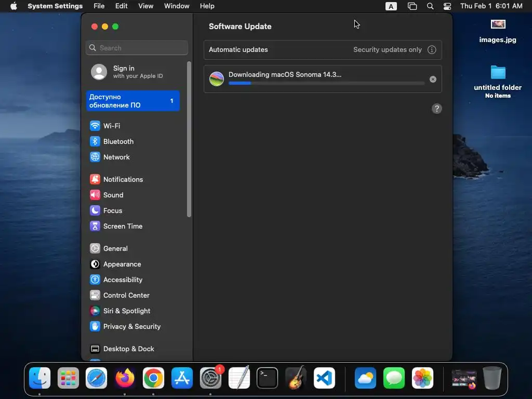
Task: Show Automatic updates info details
Action: coord(432,50)
